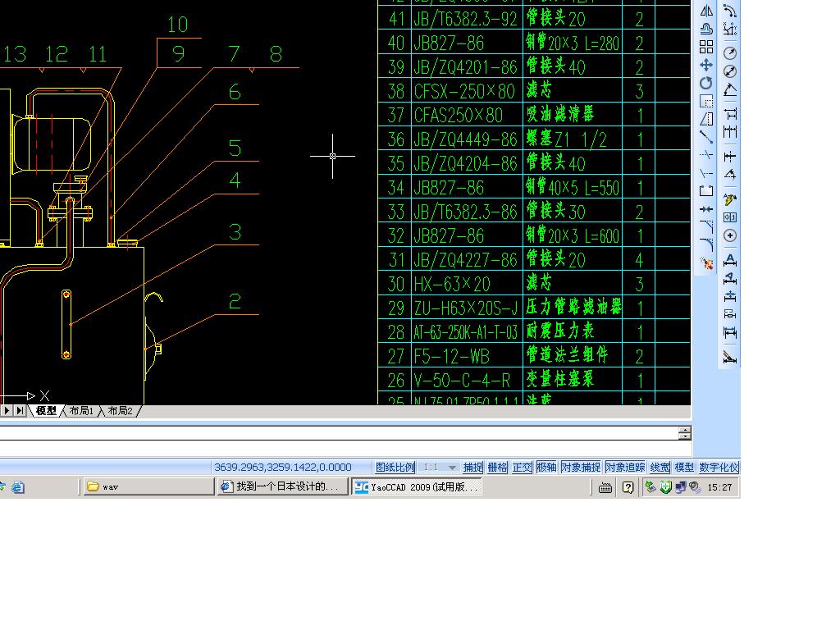Image resolution: width=840 pixels, height=630 pixels.
Task: Select the Baseline dimension tool
Action: 729,113
